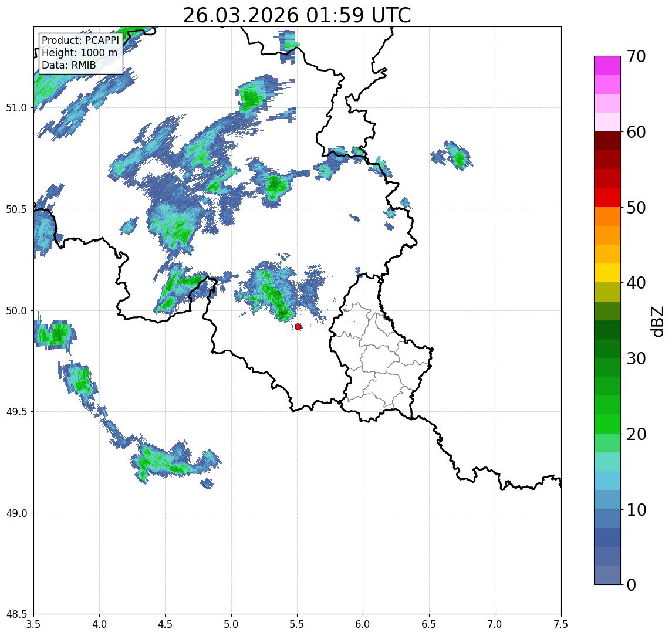Click longitude axis label "4.5"
This screenshot has width=672, height=636.
166,624
